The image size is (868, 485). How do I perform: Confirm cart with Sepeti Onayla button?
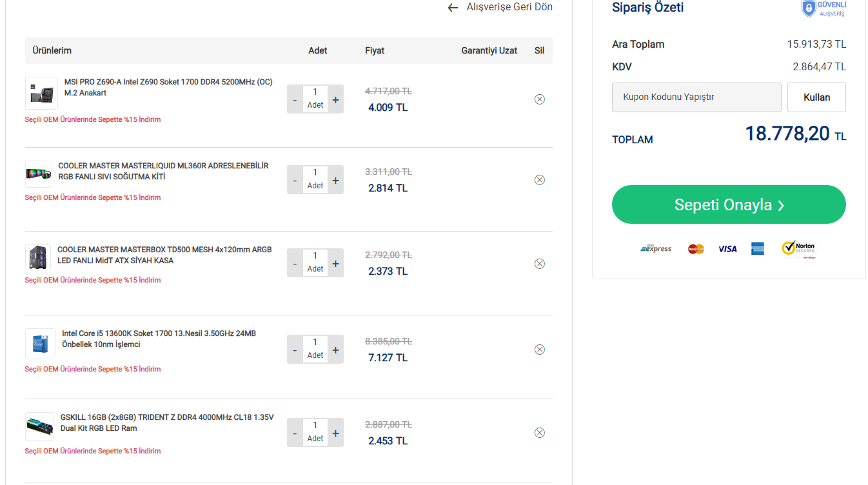point(729,204)
